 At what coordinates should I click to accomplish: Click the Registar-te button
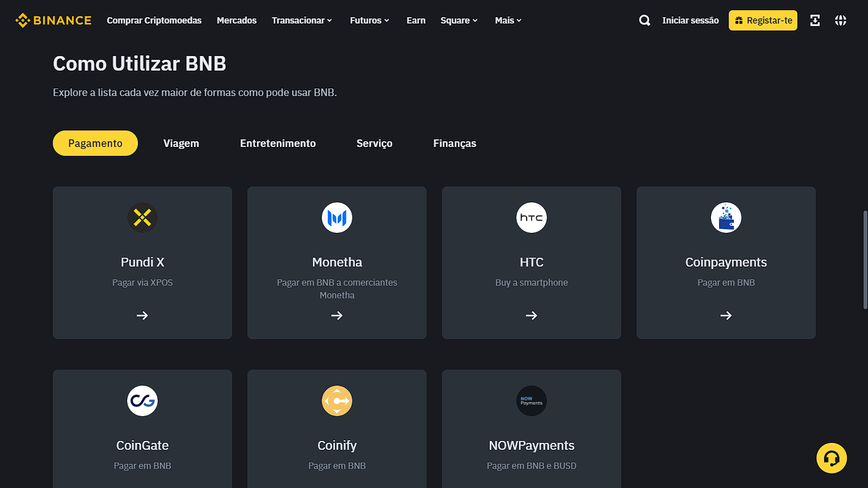[x=762, y=20]
